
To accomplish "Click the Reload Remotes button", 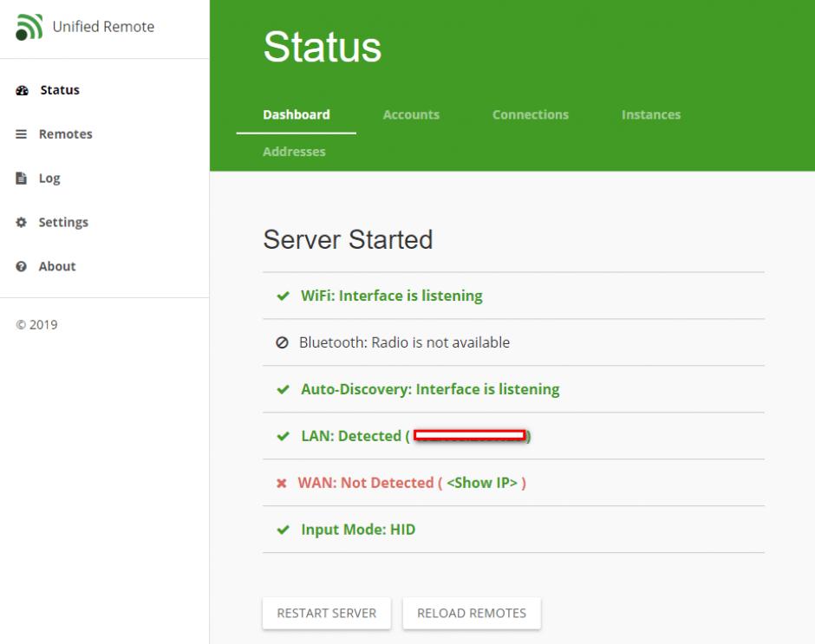I will click(472, 614).
